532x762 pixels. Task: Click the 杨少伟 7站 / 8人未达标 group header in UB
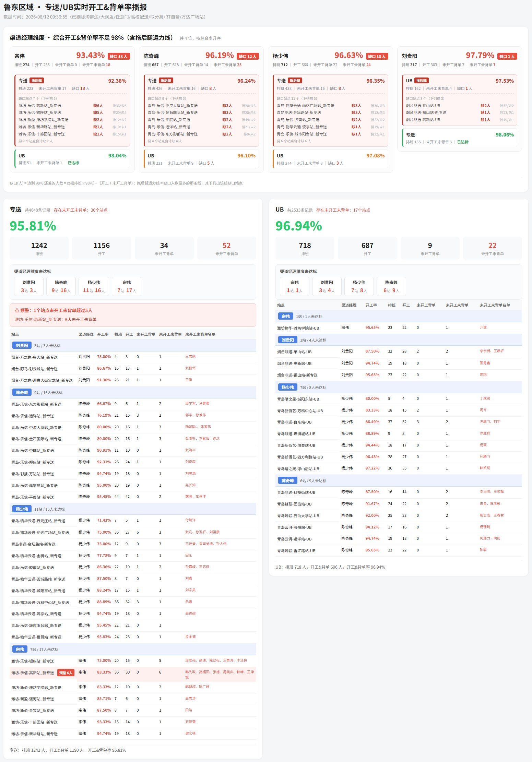click(x=399, y=387)
